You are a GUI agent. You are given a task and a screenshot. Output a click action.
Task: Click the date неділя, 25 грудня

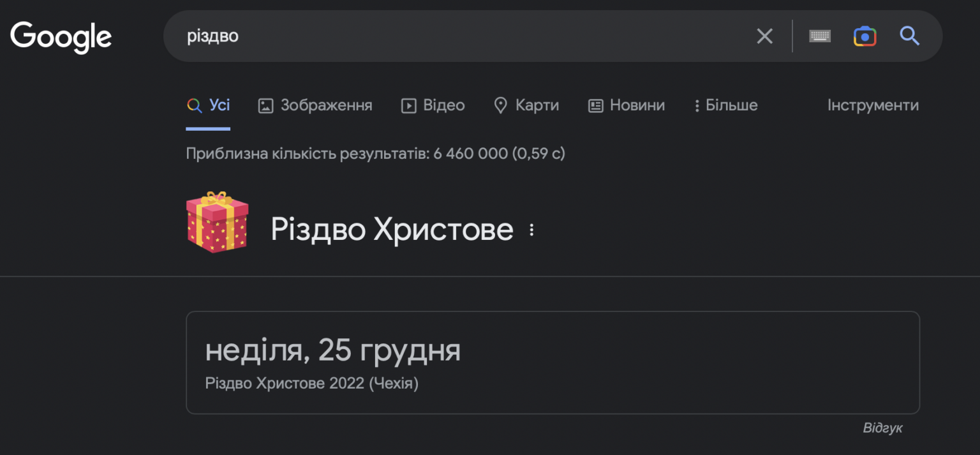point(332,350)
